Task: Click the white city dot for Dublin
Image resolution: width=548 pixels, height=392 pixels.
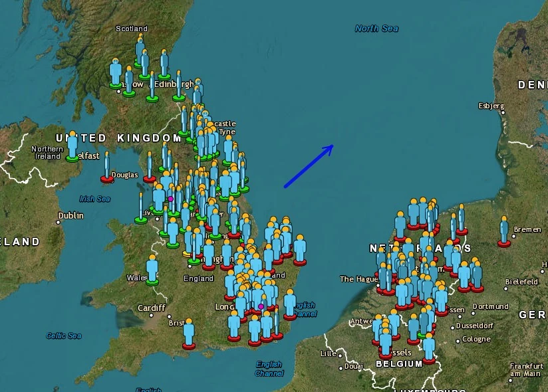Action: pos(59,223)
